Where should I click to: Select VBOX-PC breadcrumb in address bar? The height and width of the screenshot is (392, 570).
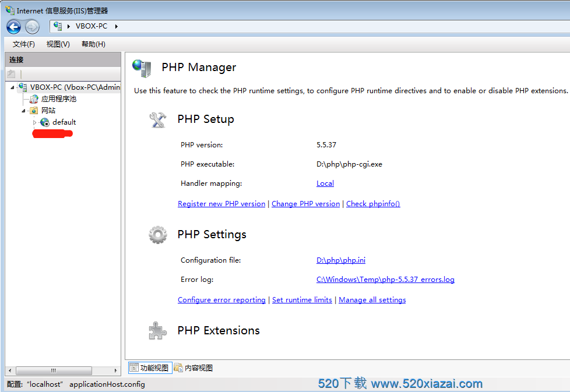(x=92, y=26)
